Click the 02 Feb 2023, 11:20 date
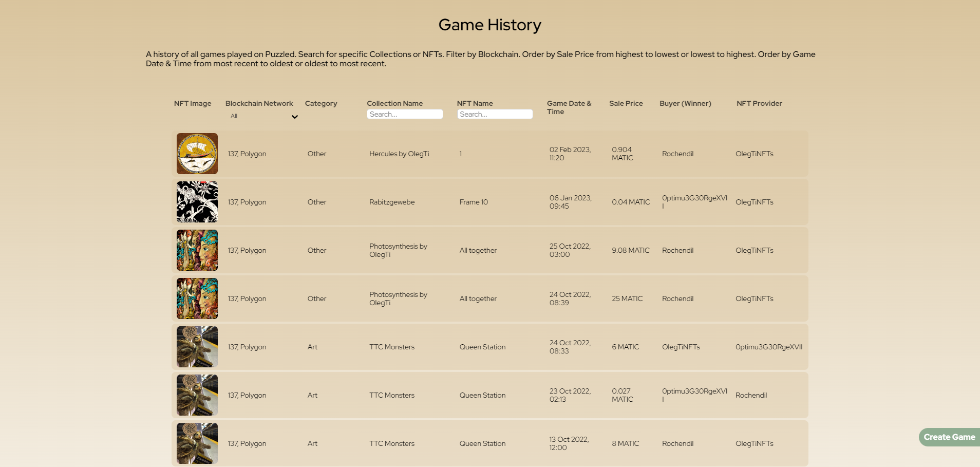 (570, 154)
